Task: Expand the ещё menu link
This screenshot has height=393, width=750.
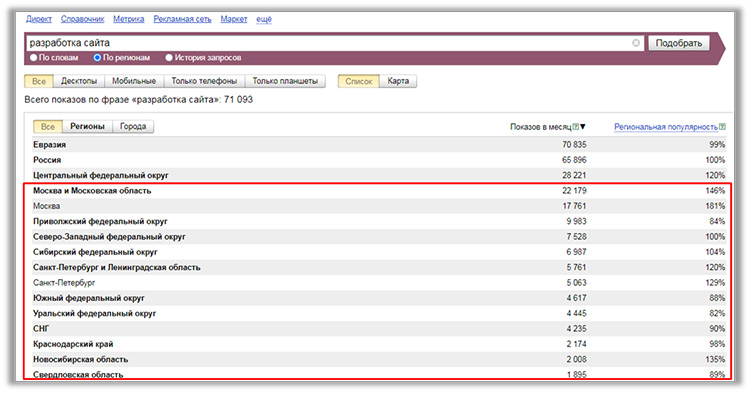Action: pyautogui.click(x=264, y=19)
